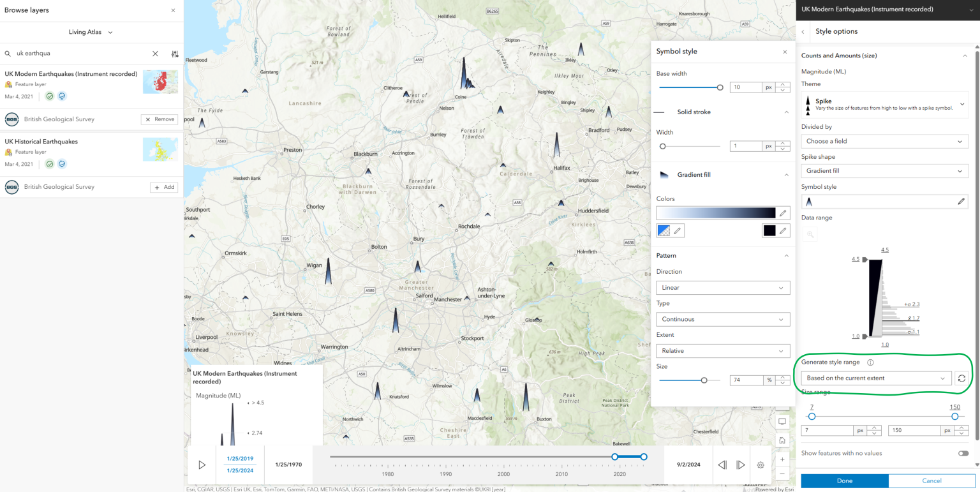Click Done in Style options
The height and width of the screenshot is (492, 980).
845,481
